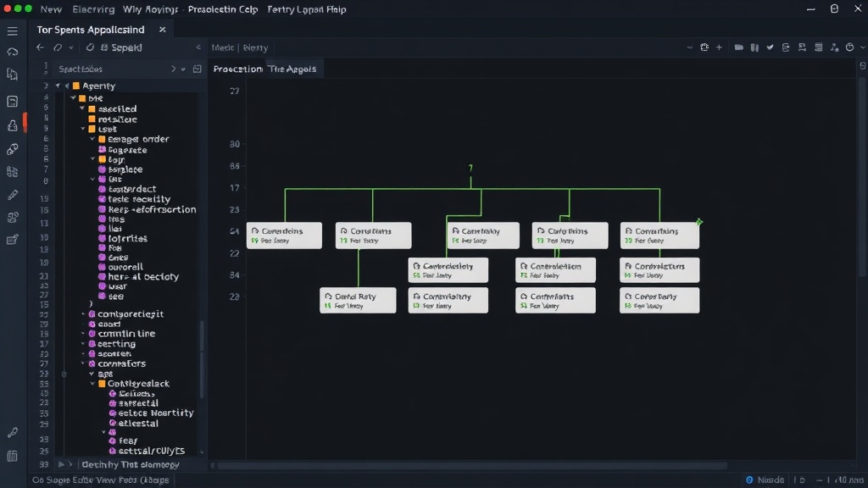868x488 pixels.
Task: Select the teste recetity tree item
Action: [x=139, y=199]
